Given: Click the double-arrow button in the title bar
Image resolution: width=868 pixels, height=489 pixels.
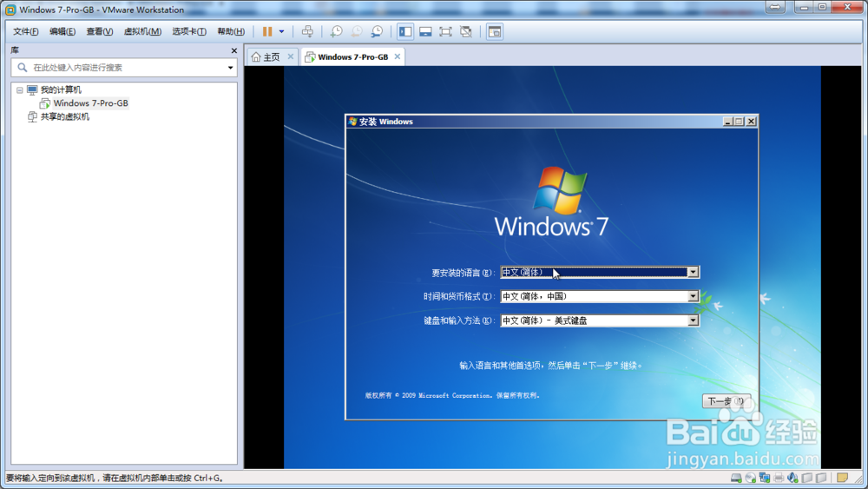Looking at the screenshot, I should point(775,7).
